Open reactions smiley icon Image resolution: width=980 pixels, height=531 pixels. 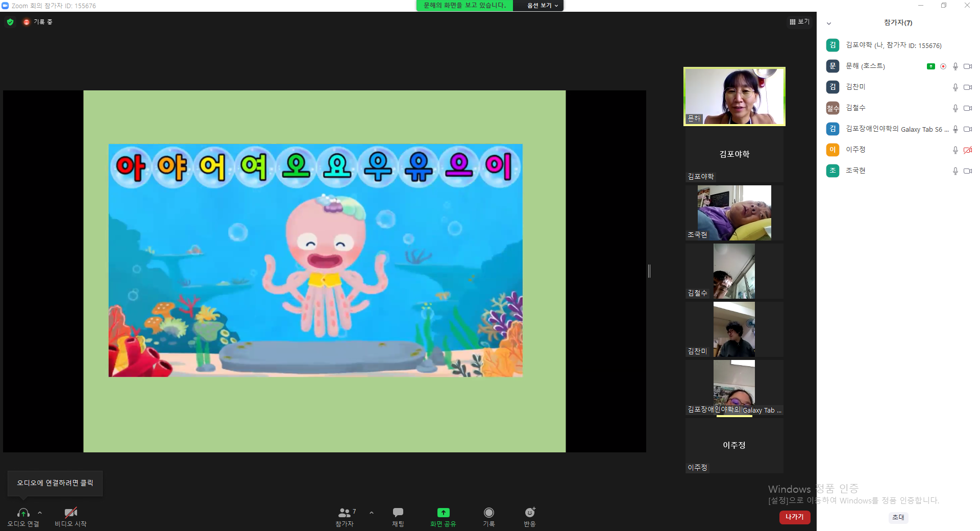click(x=530, y=512)
